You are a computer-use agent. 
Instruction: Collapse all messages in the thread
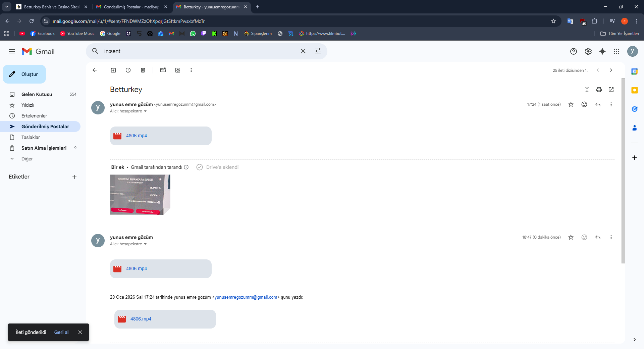(587, 90)
